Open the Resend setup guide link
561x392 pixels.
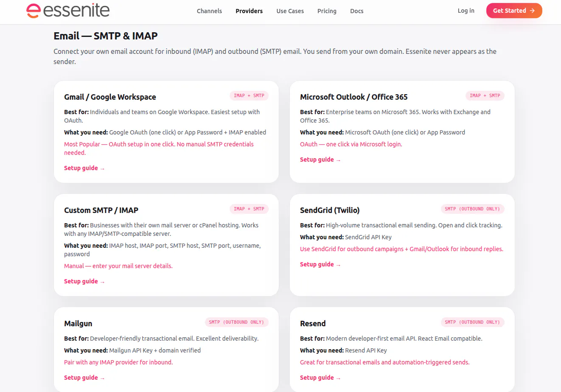pyautogui.click(x=320, y=378)
